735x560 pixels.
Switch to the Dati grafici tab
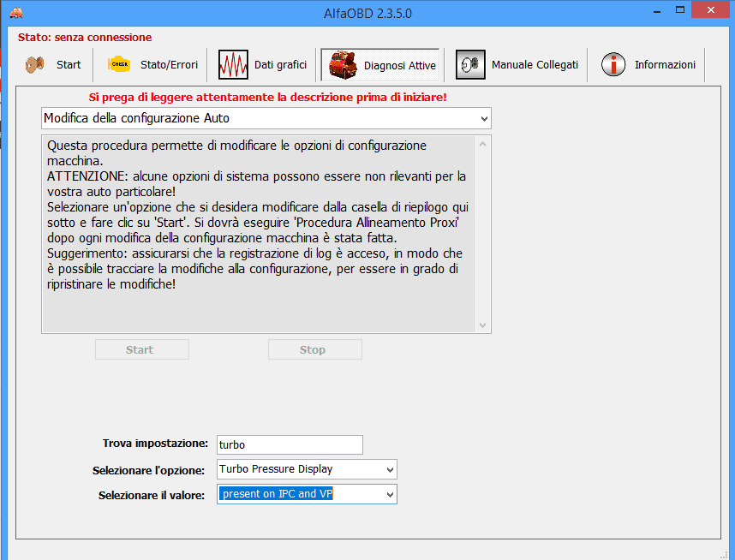coord(280,65)
